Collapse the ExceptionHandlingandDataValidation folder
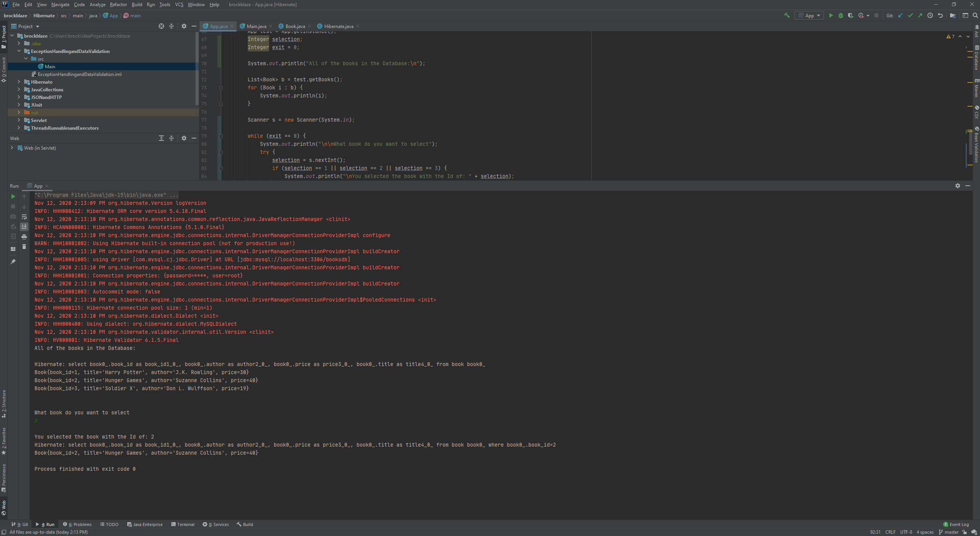 [19, 51]
